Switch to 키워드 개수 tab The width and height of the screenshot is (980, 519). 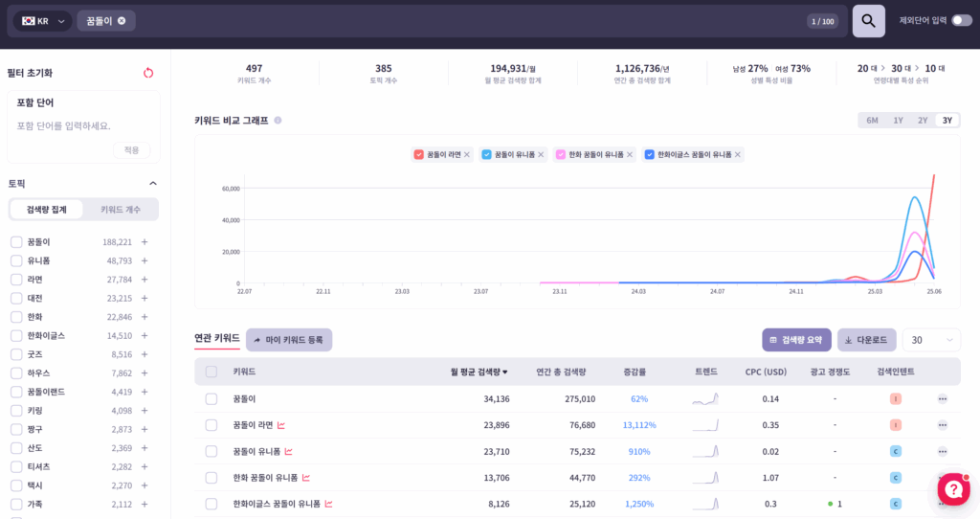pyautogui.click(x=121, y=210)
